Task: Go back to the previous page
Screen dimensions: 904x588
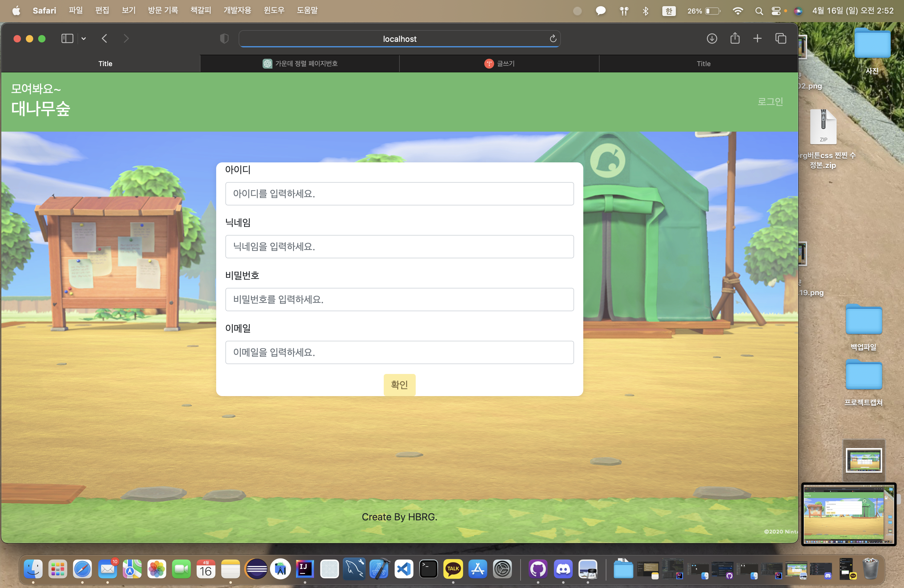Action: point(105,38)
